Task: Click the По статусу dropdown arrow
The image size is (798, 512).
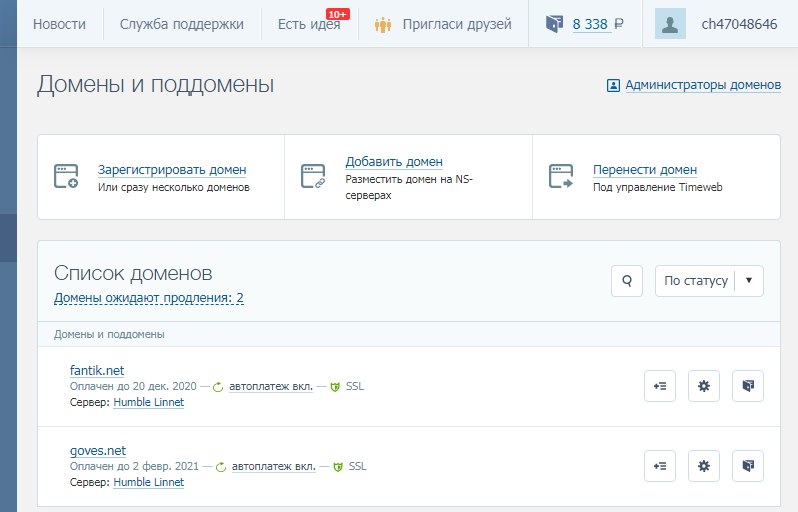Action: 749,280
